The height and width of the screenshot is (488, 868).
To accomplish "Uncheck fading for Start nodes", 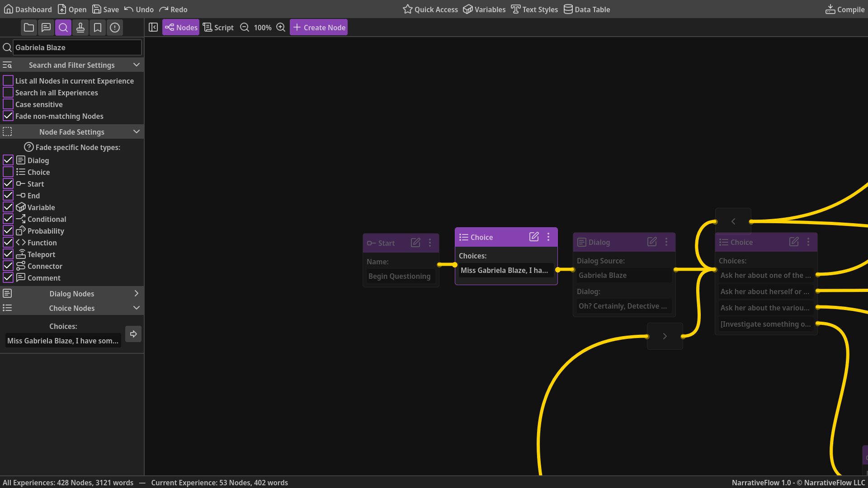I will coord(8,184).
